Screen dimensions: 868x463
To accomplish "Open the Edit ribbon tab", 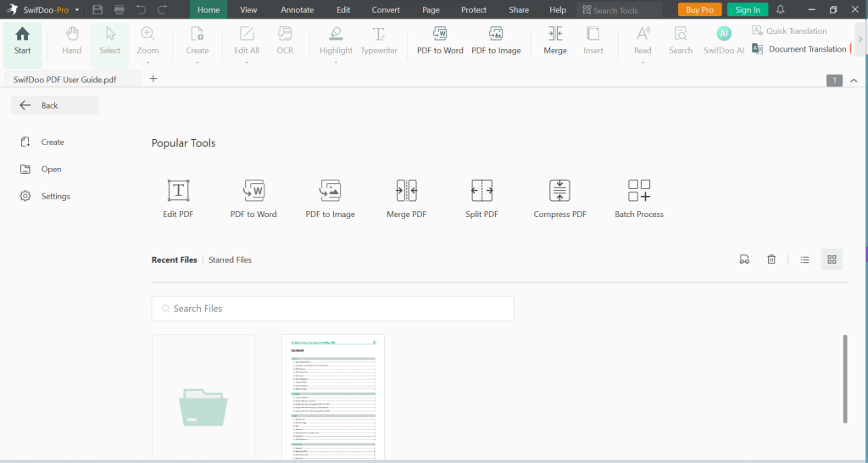I will [343, 9].
